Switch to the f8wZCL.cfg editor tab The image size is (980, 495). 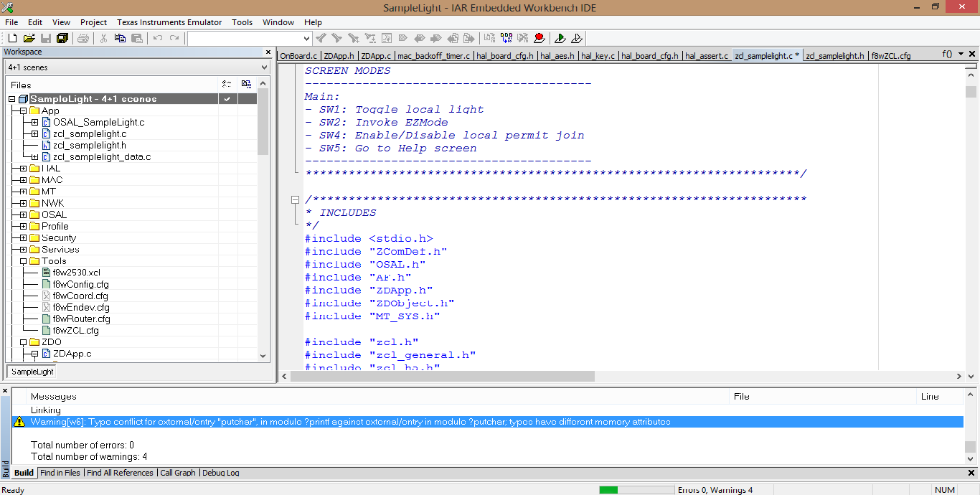tap(890, 55)
